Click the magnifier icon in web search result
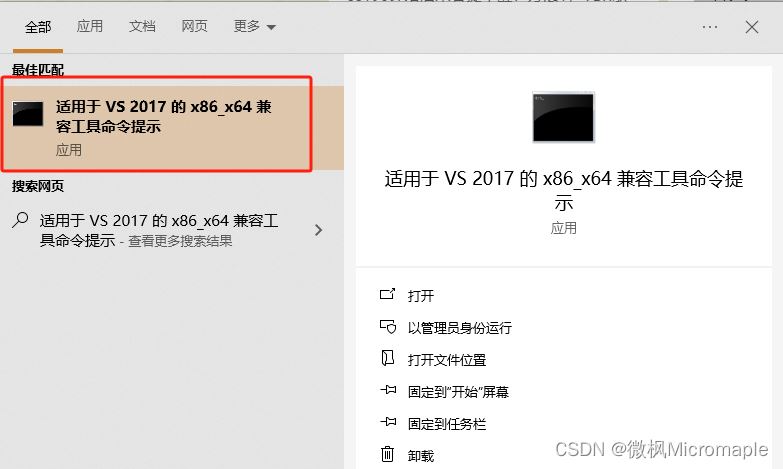Screen dimensions: 783x469 [x=20, y=220]
